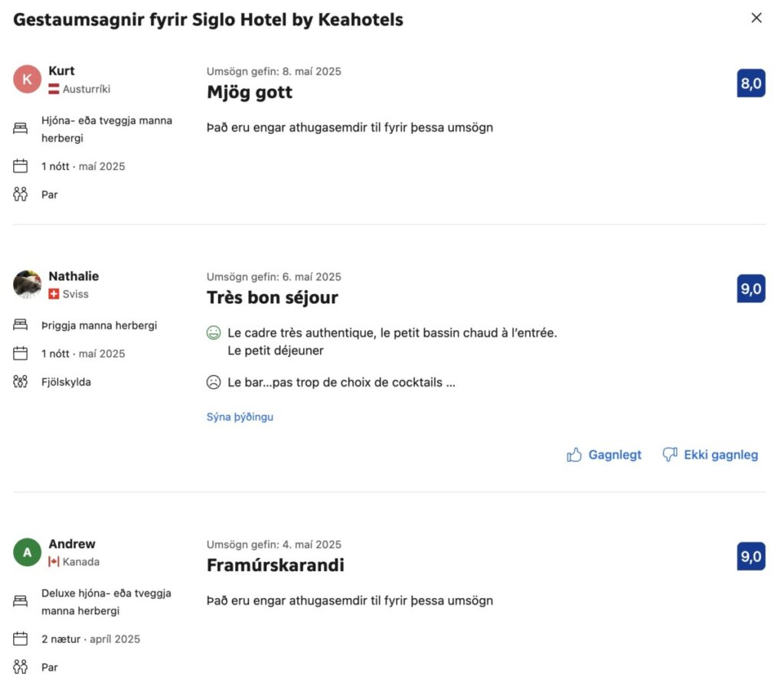Image resolution: width=784 pixels, height=683 pixels.
Task: Click the Swiss flag next to Sviss
Action: (54, 294)
